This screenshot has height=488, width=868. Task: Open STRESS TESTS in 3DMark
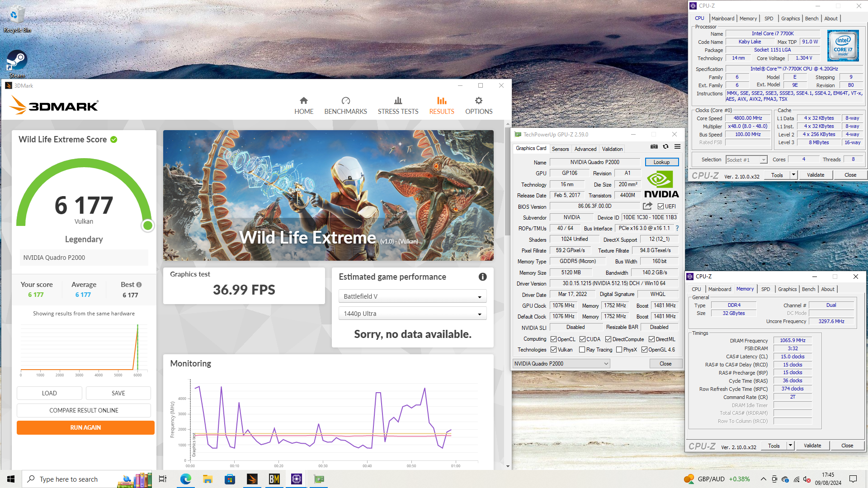click(398, 106)
